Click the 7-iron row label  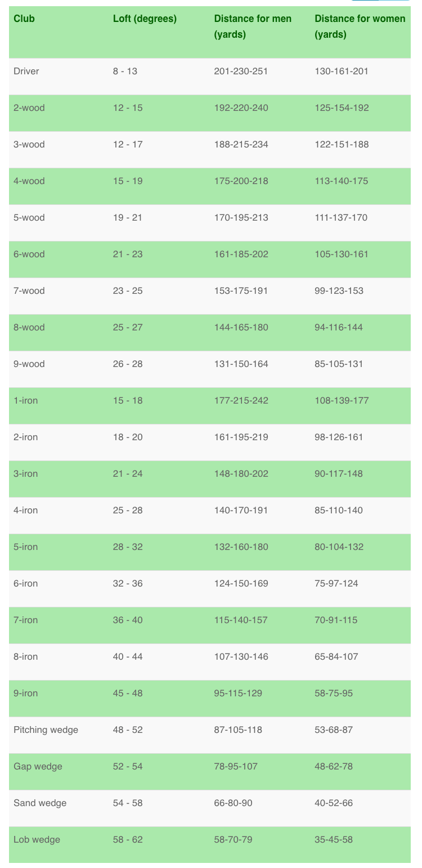point(26,620)
